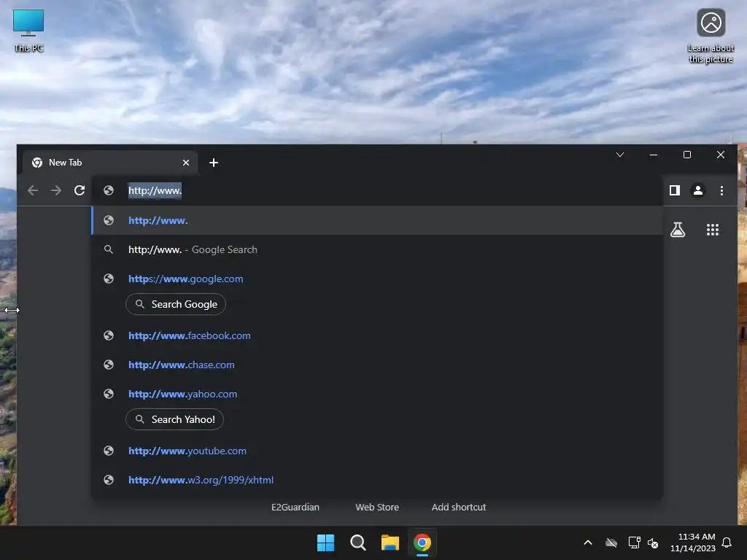
Task: Open the Chrome three-dot menu
Action: 721,190
